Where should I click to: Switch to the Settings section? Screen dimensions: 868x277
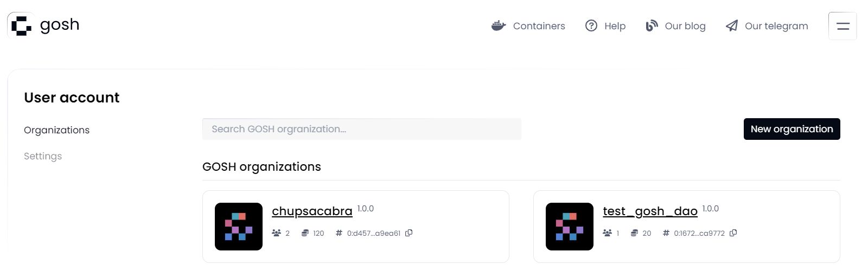click(43, 156)
